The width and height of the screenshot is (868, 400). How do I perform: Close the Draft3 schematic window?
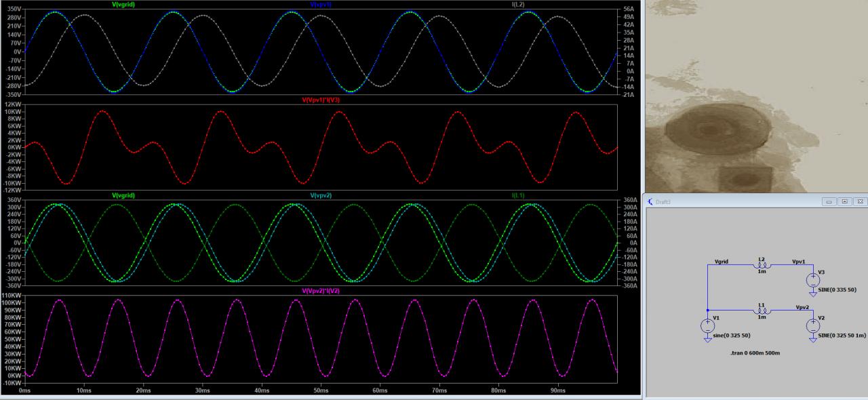click(859, 201)
